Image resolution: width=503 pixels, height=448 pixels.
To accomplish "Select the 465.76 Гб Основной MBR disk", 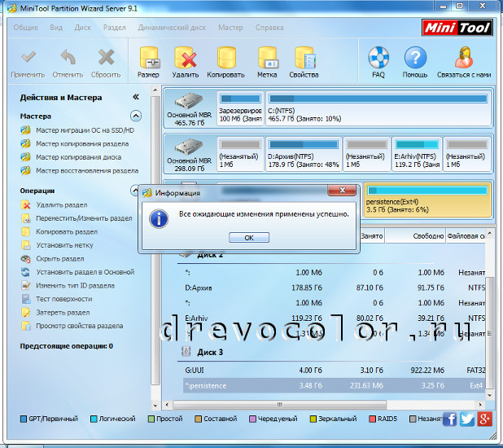I will pos(190,108).
